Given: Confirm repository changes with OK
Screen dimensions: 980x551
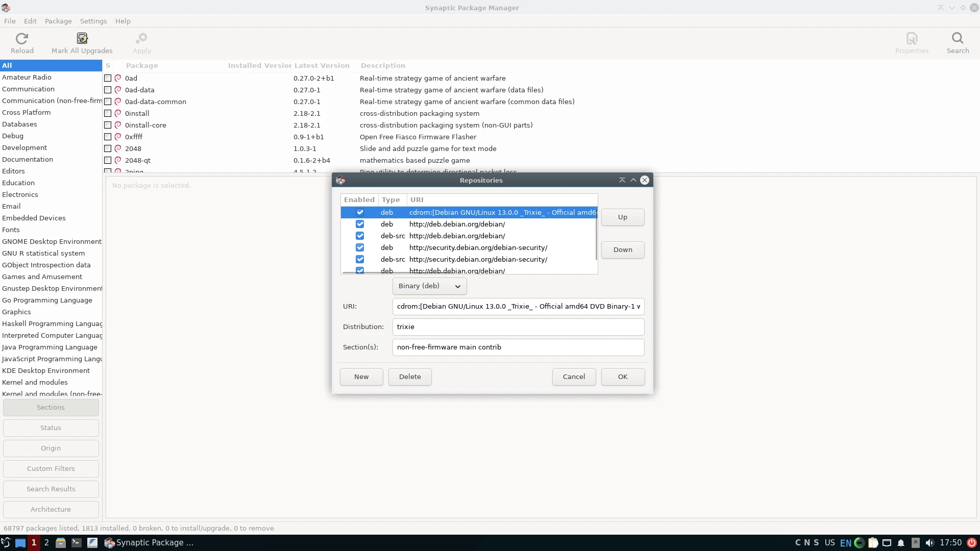Looking at the screenshot, I should pos(622,377).
